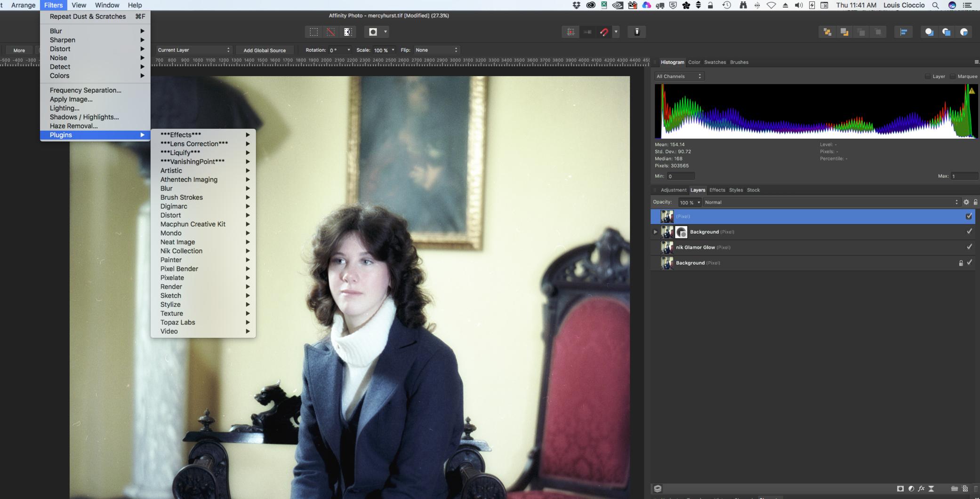Click the histogram Min input field

tap(680, 176)
